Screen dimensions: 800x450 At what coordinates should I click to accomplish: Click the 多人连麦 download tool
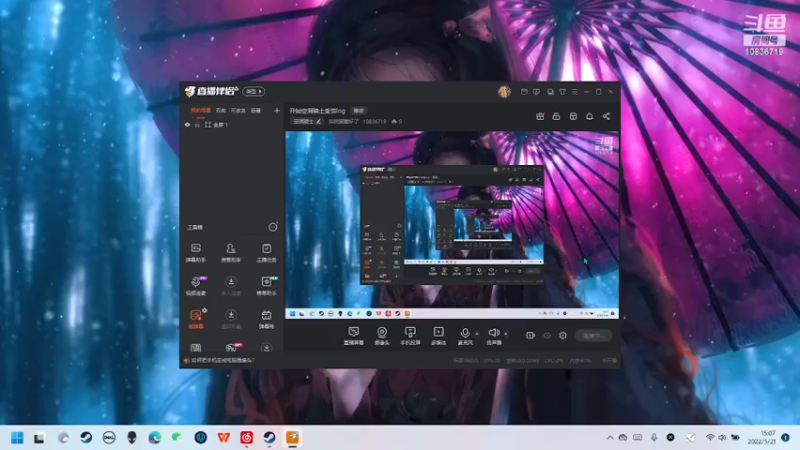[231, 286]
